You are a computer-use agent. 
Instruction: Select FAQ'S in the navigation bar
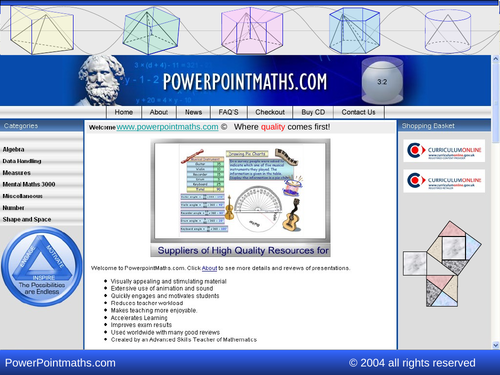[x=229, y=112]
